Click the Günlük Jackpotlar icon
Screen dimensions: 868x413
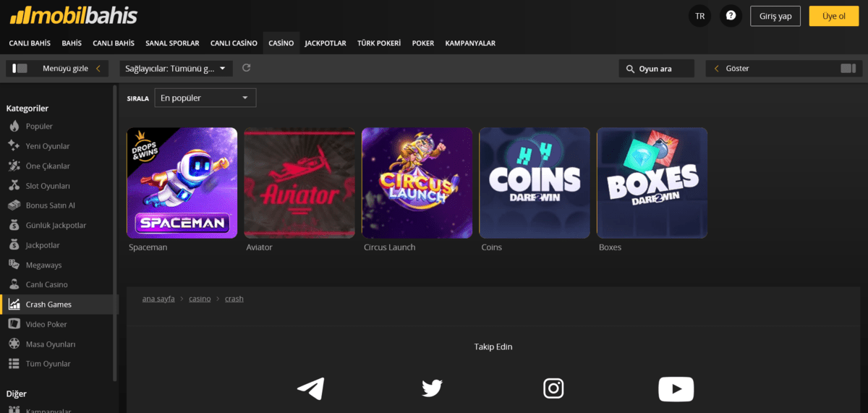14,225
